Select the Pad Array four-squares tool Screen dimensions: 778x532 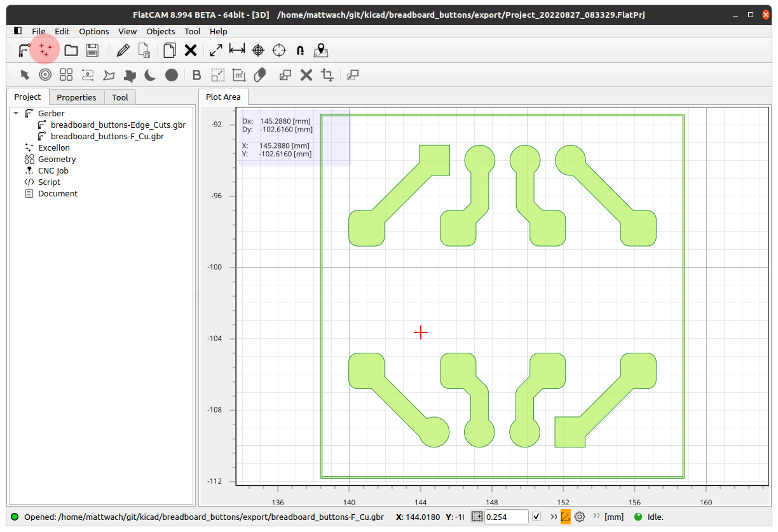[66, 75]
